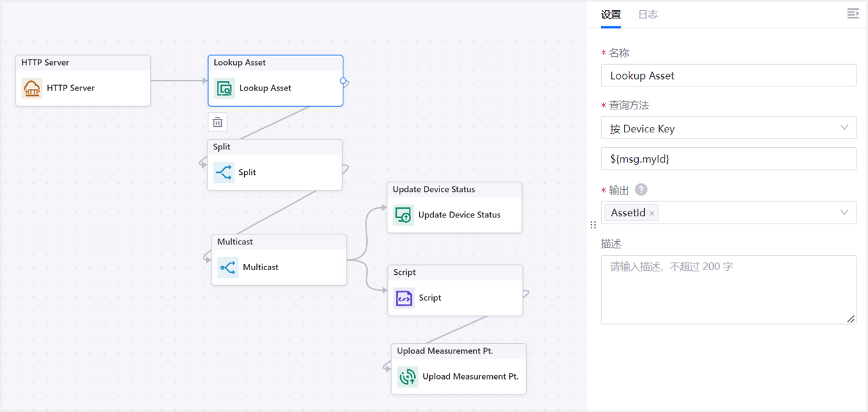The height and width of the screenshot is (412, 868).
Task: Click the ${msg.myId} input field
Action: 728,159
